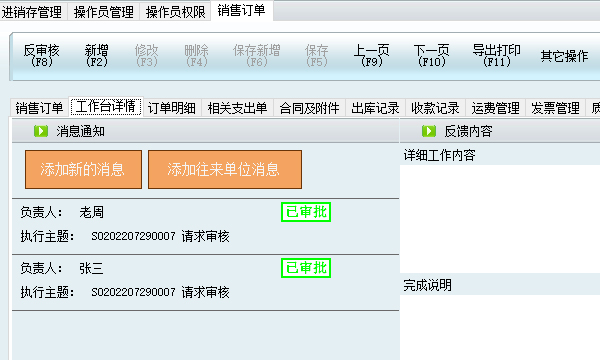Select the 订单明细 sub-tab
Screen dimensions: 600x360
pos(172,108)
